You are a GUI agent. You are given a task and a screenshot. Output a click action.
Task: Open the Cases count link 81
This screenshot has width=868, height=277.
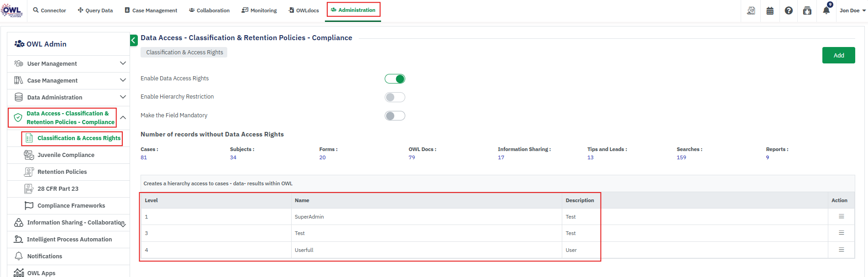pos(144,157)
